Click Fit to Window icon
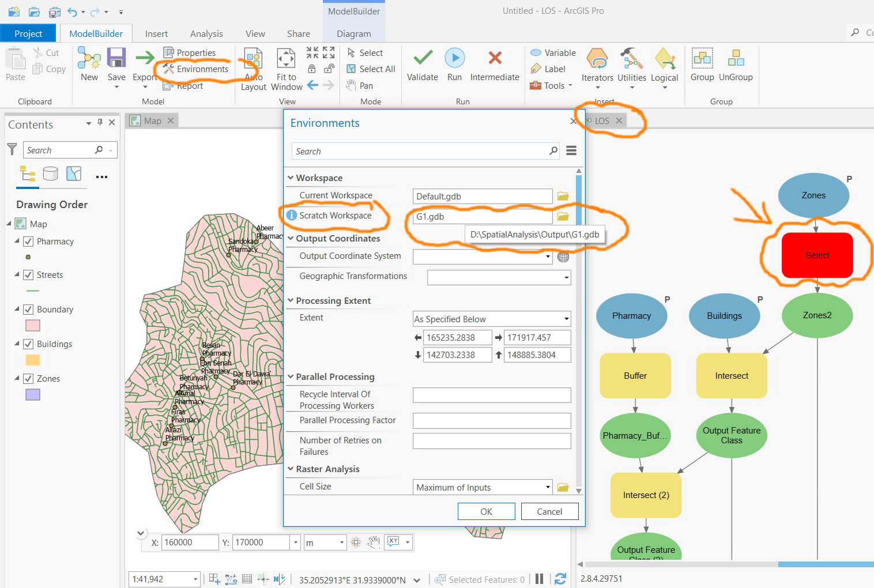 point(286,58)
